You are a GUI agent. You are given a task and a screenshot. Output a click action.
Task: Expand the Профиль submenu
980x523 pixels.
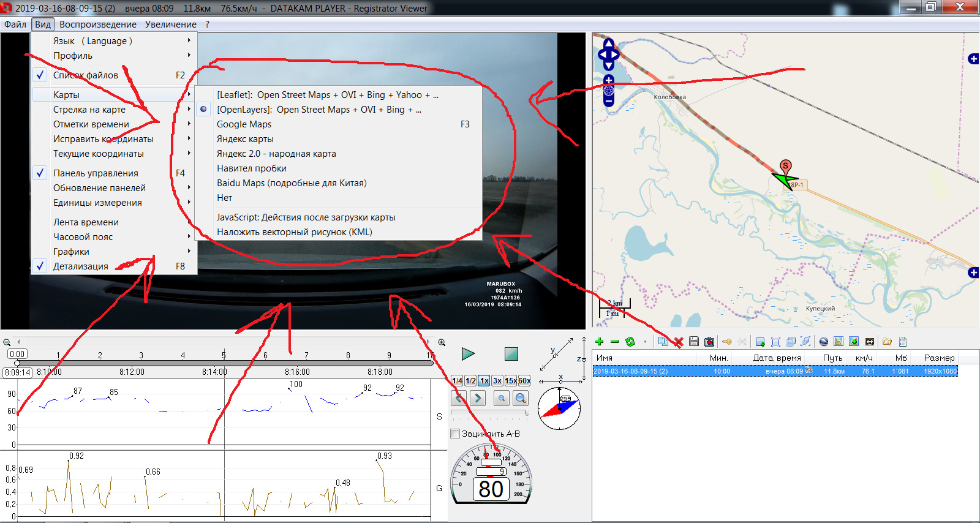click(x=115, y=56)
